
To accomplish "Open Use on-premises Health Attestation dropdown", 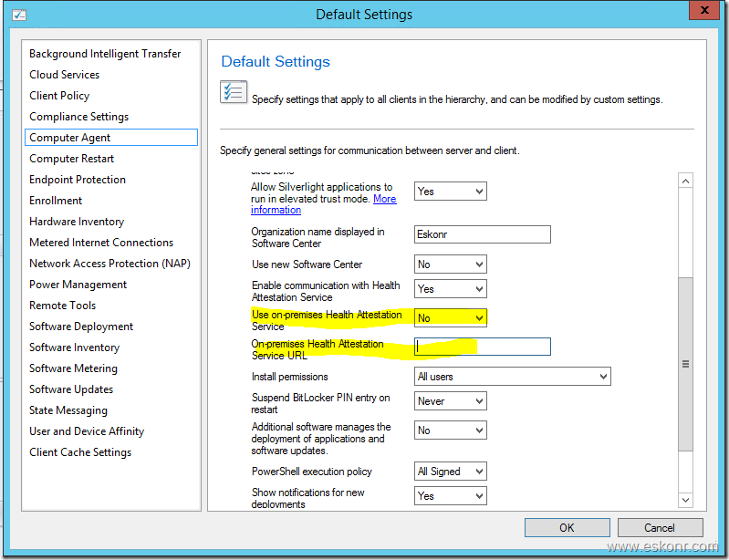I will [x=450, y=318].
